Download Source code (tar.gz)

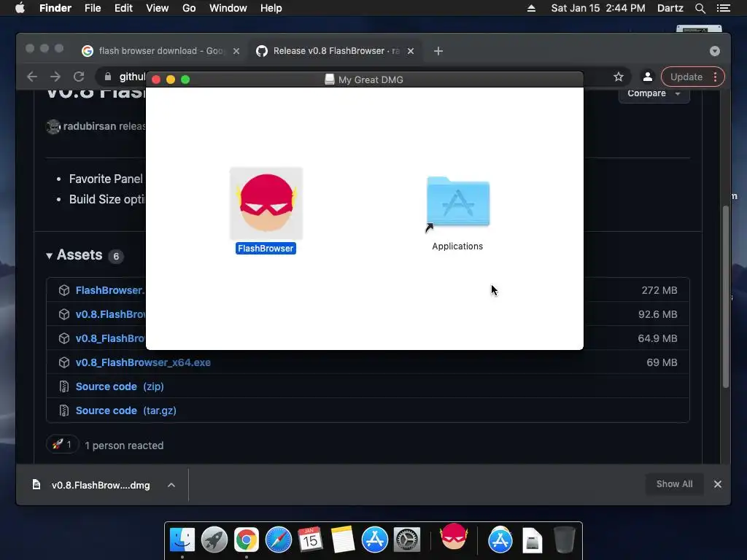click(125, 411)
